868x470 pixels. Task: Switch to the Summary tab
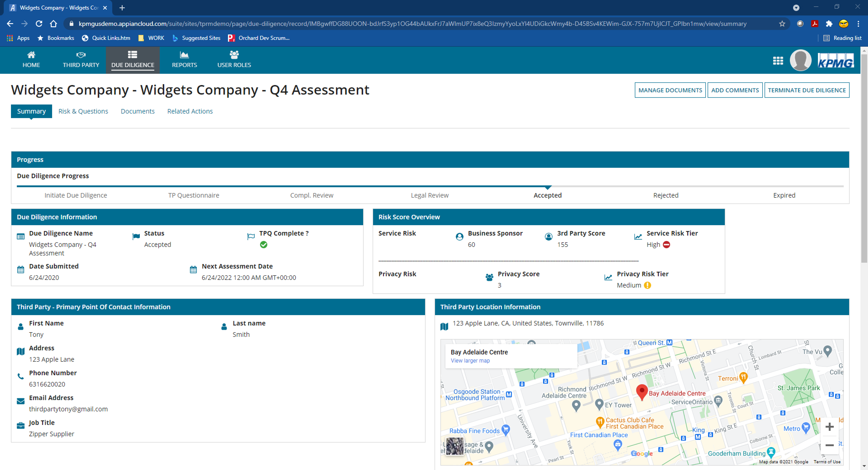pyautogui.click(x=31, y=111)
